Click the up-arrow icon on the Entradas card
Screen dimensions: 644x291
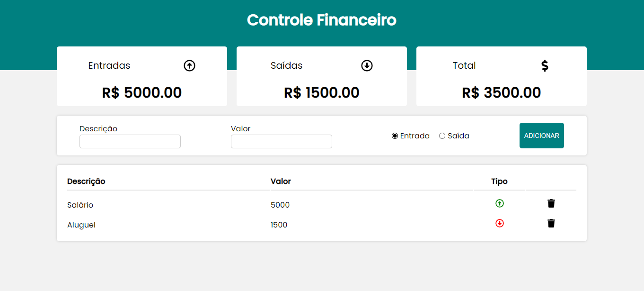[189, 65]
